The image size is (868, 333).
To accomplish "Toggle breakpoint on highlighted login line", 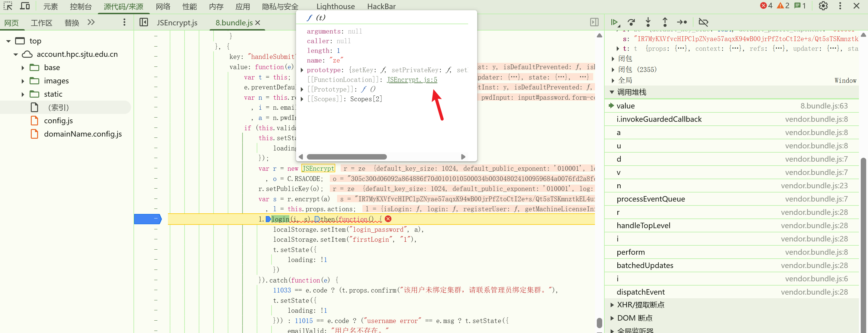I will coord(148,219).
